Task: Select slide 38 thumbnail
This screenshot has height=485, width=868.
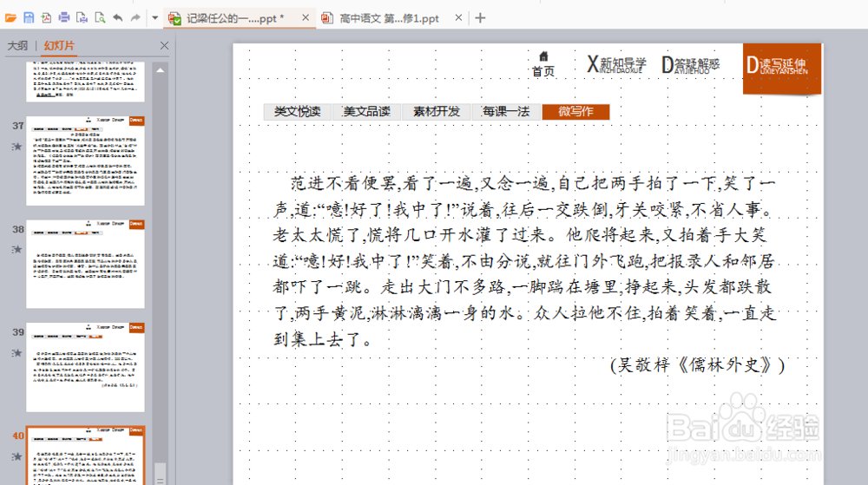Action: click(85, 264)
